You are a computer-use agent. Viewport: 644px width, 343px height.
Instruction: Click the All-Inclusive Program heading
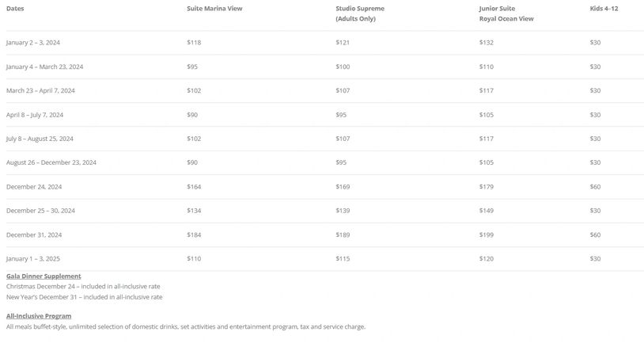[39, 316]
